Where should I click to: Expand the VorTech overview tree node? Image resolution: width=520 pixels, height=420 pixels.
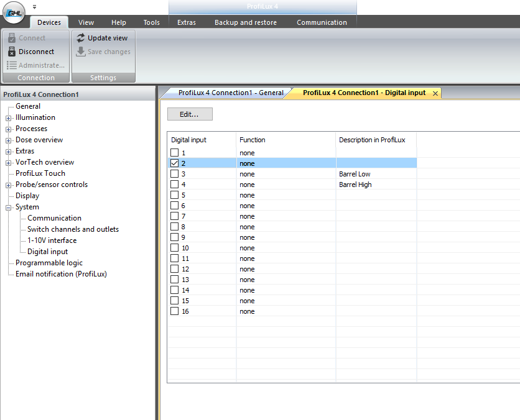(8, 163)
